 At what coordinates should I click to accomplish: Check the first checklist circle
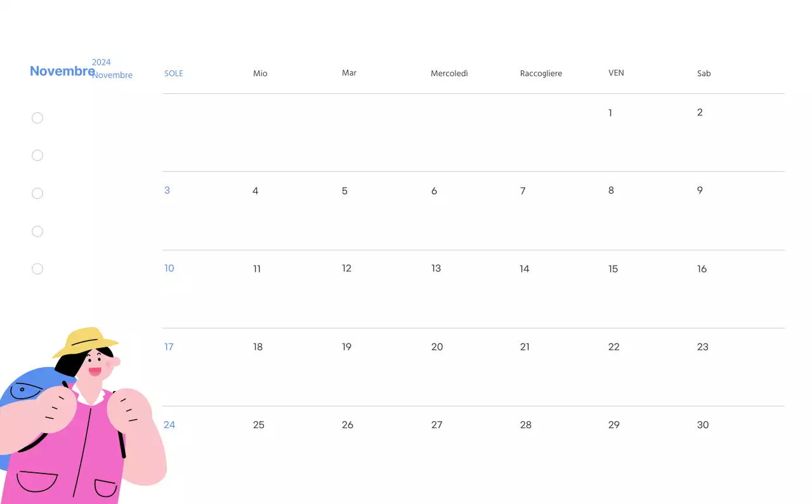click(x=37, y=118)
